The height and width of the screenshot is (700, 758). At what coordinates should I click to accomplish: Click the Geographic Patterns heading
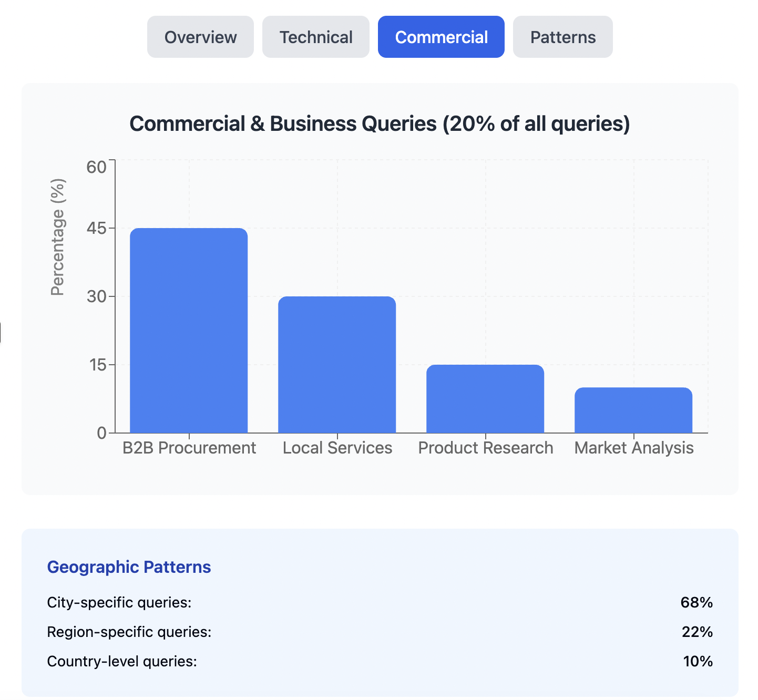coord(129,567)
